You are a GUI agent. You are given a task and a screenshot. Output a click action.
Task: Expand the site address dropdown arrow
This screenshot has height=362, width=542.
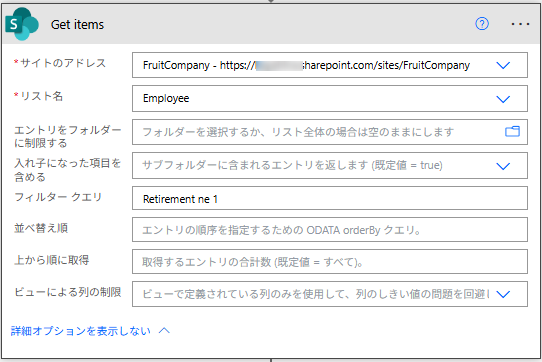pyautogui.click(x=503, y=65)
